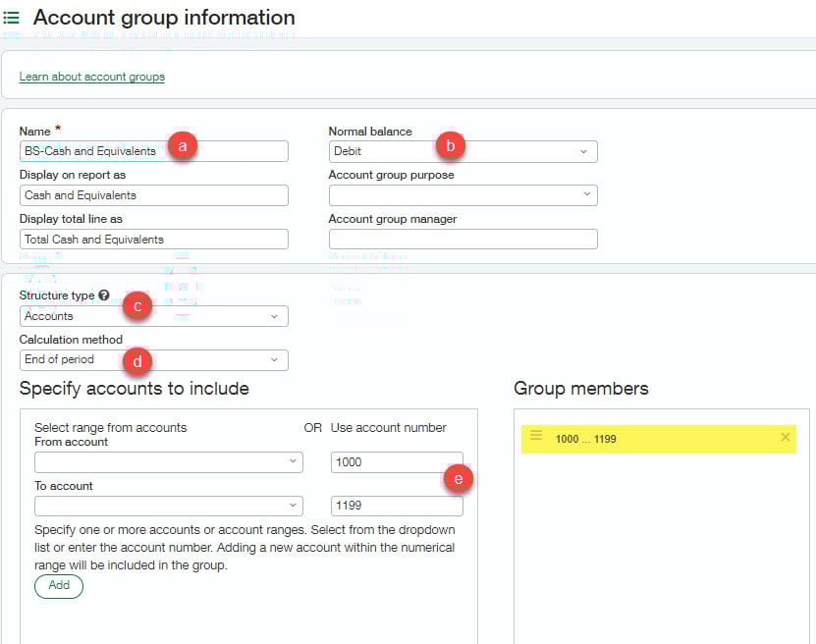This screenshot has width=816, height=644.
Task: Remove the 1000 ... 1199 group member
Action: pyautogui.click(x=785, y=437)
